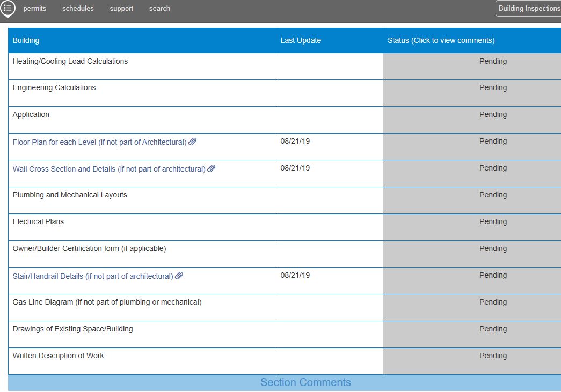View Pending status for Written Description of Work

pyautogui.click(x=493, y=356)
